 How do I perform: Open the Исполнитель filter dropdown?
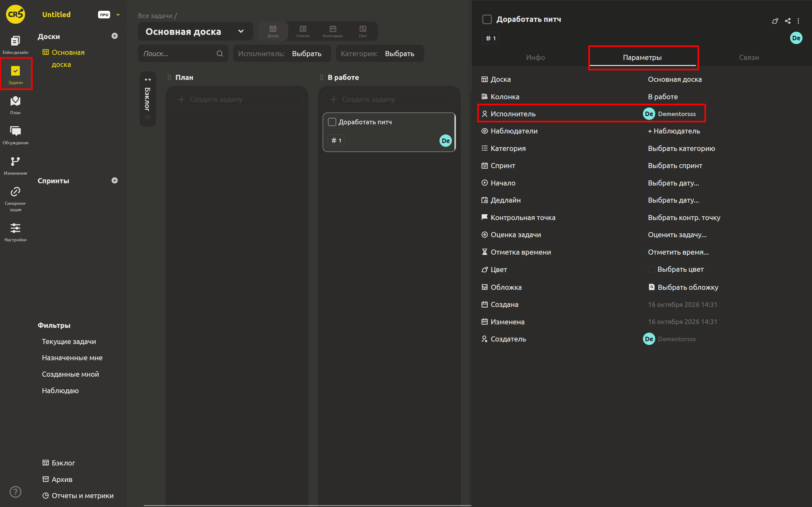coord(282,54)
